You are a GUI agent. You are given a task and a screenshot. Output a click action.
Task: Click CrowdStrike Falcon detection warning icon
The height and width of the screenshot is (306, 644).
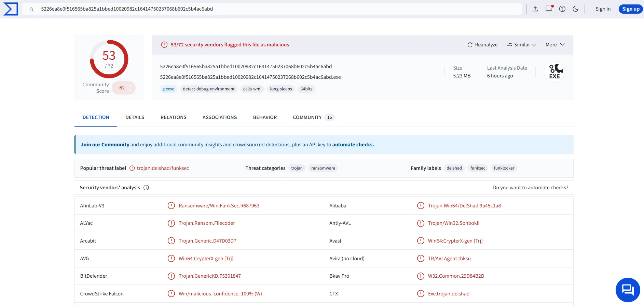pos(171,294)
